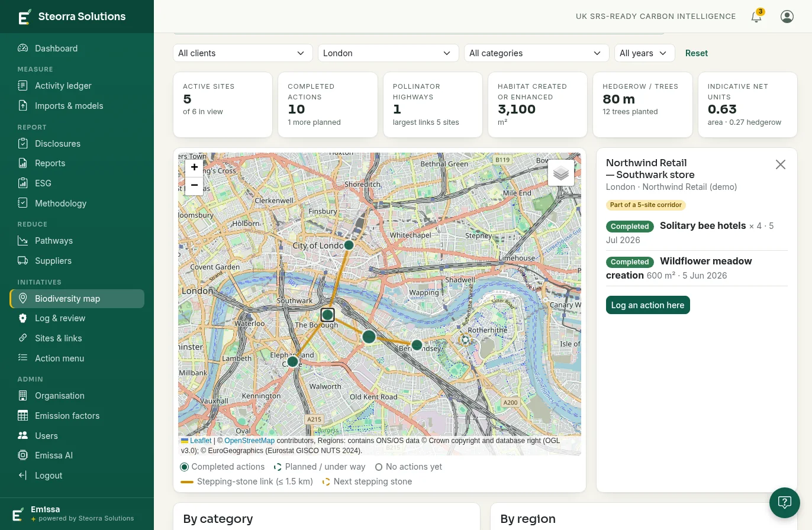Open the user account avatar
This screenshot has height=530, width=812.
[x=787, y=17]
